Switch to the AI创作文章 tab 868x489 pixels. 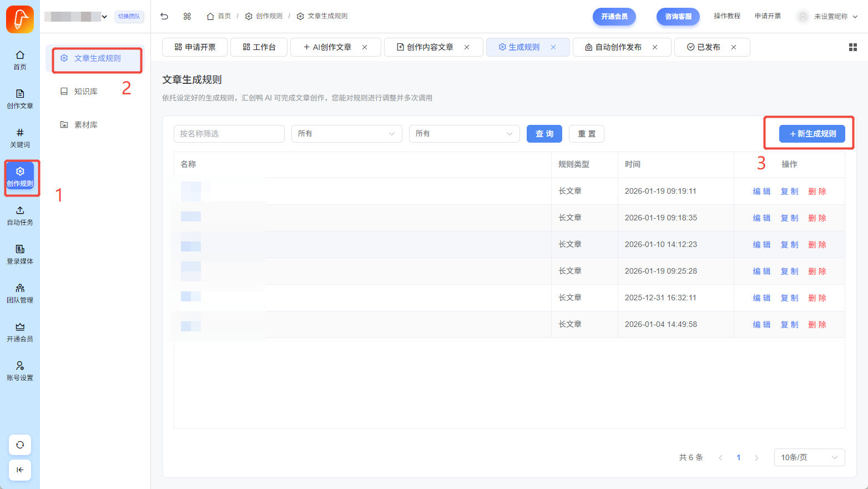tap(331, 47)
